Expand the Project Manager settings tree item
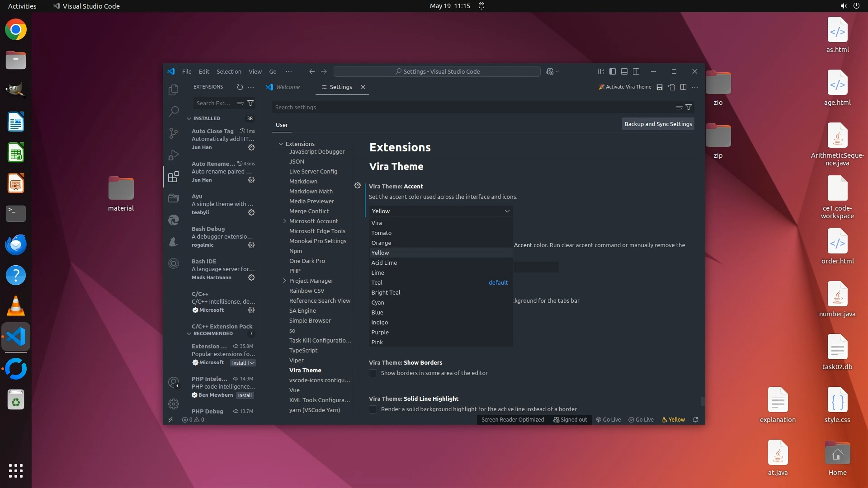The image size is (868, 488). point(284,281)
